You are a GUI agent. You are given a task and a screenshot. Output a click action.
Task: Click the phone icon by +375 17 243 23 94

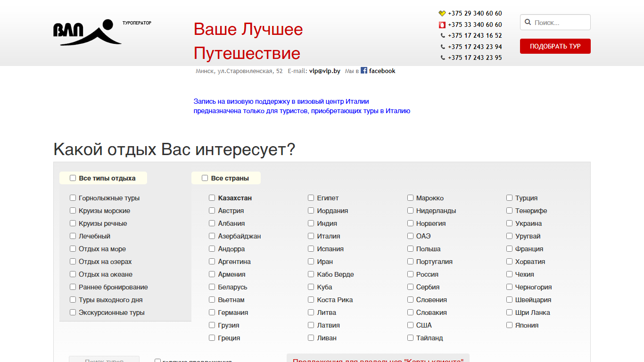[443, 47]
